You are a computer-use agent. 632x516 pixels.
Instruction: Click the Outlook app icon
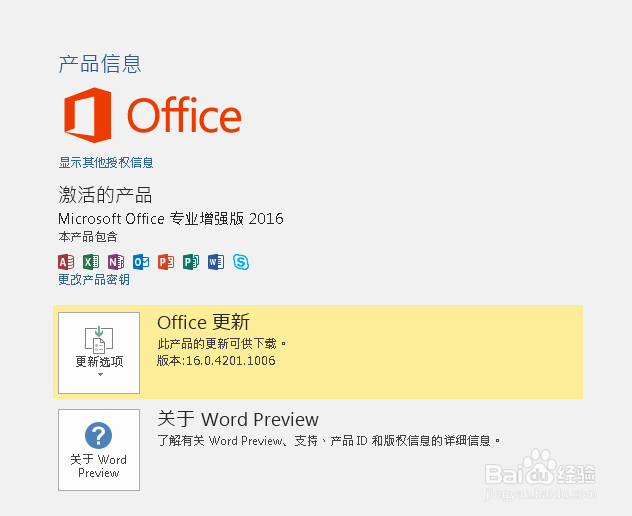click(x=141, y=262)
